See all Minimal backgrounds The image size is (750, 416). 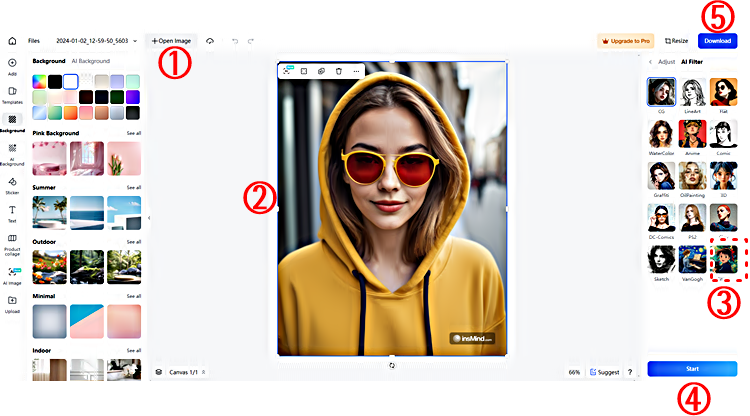tap(134, 296)
